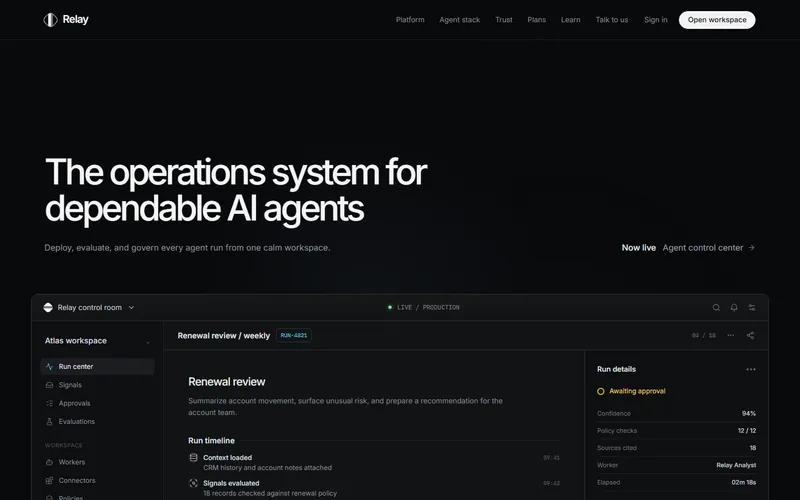Click the Evaluations flask icon

pyautogui.click(x=49, y=422)
